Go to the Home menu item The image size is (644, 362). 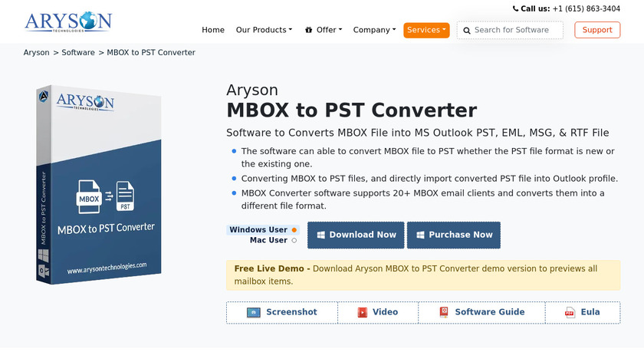(x=213, y=31)
